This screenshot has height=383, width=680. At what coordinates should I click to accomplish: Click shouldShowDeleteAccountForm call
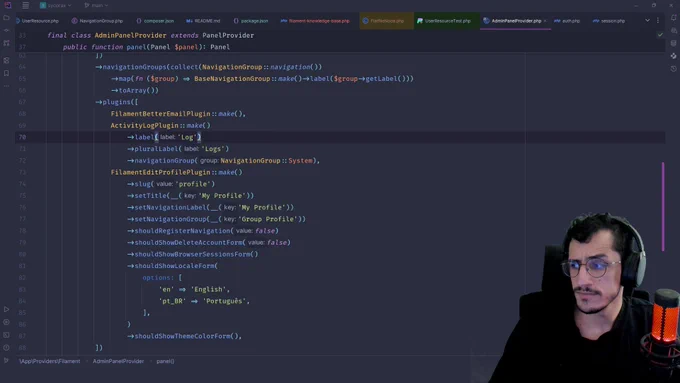tap(188, 242)
